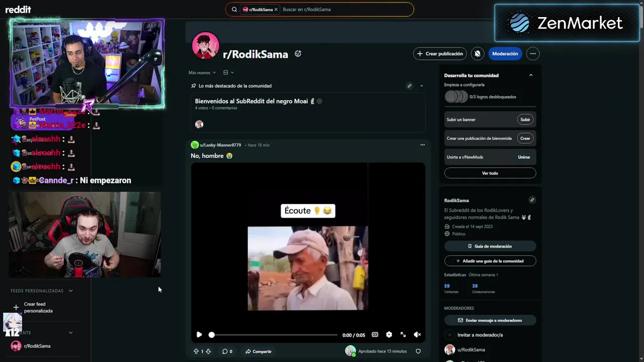The height and width of the screenshot is (362, 644).
Task: Collapse the 'Lo más destacado' section
Action: (x=422, y=86)
